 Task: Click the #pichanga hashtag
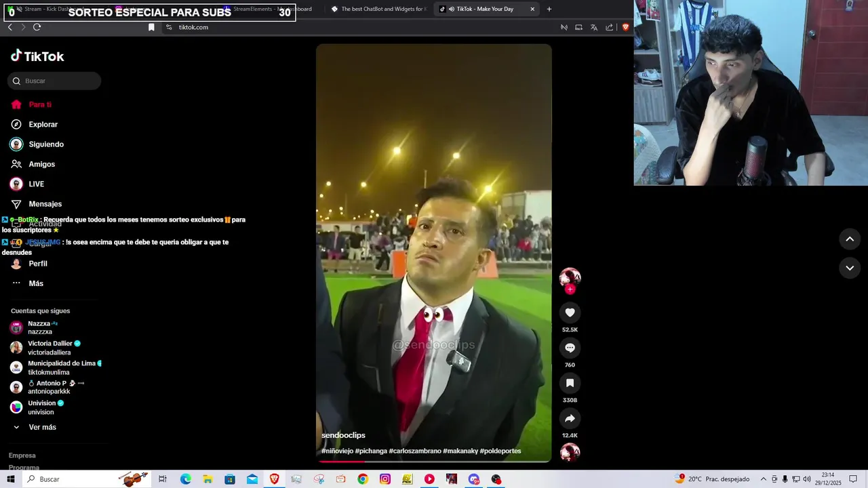371,451
